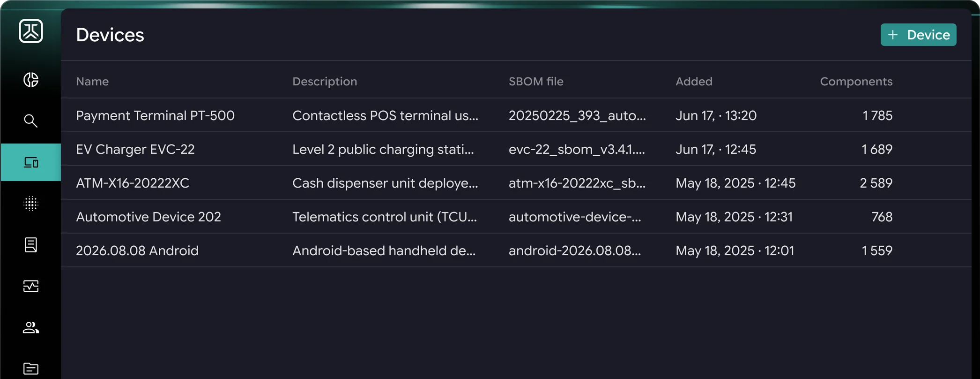This screenshot has height=379, width=980.
Task: Click the atm-x16-20222xc_sb SBOM file
Action: point(577,183)
